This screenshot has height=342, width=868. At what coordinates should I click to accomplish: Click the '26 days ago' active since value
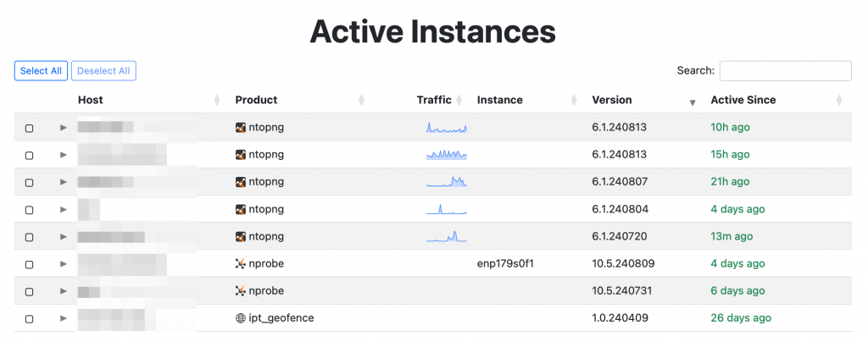point(741,318)
